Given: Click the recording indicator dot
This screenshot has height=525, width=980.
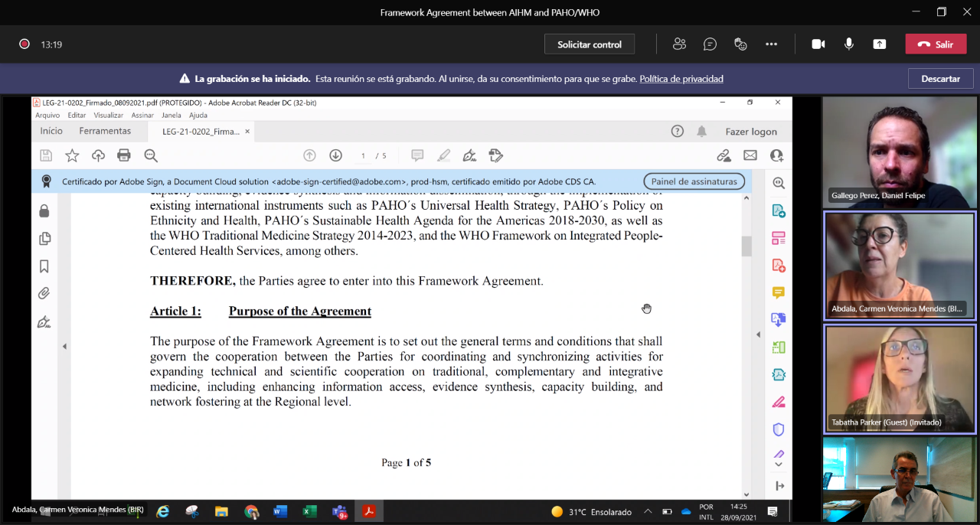Looking at the screenshot, I should (24, 44).
